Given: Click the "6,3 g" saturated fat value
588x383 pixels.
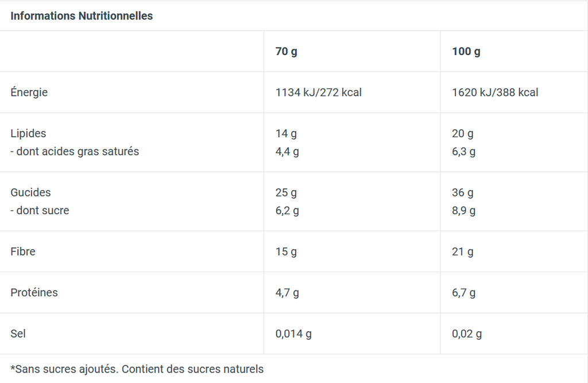Looking at the screenshot, I should 463,152.
